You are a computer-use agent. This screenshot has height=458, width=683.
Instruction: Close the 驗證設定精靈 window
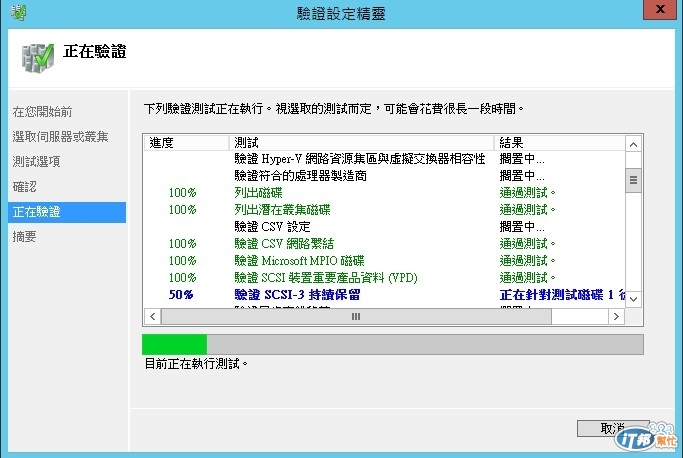pyautogui.click(x=659, y=9)
